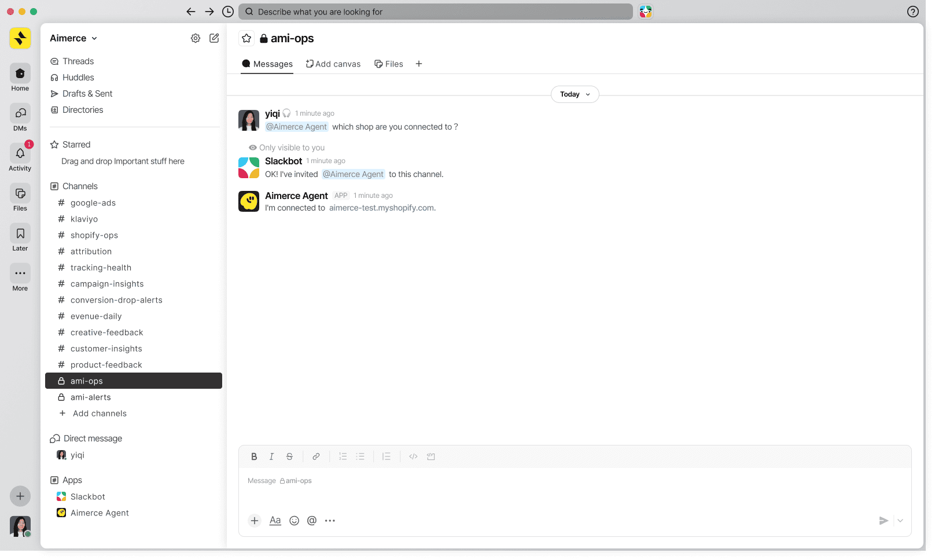This screenshot has height=560, width=935.
Task: Click the Aimerce workspace logo icon
Action: click(20, 38)
